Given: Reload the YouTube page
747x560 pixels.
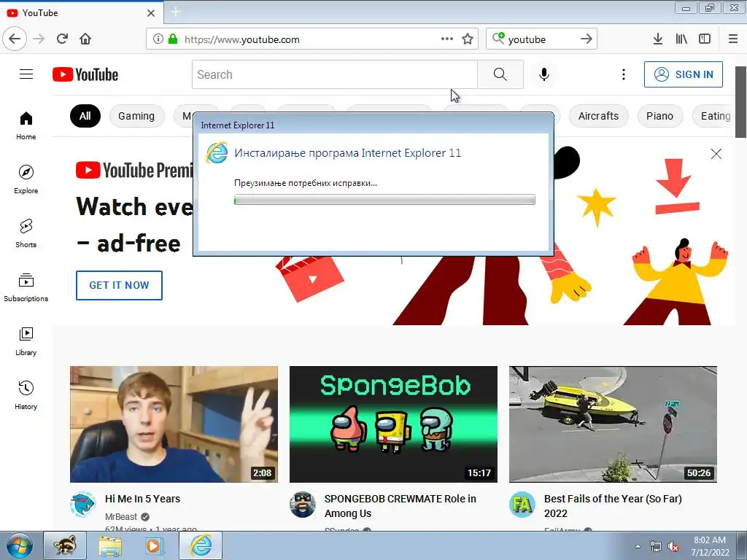Looking at the screenshot, I should 63,39.
